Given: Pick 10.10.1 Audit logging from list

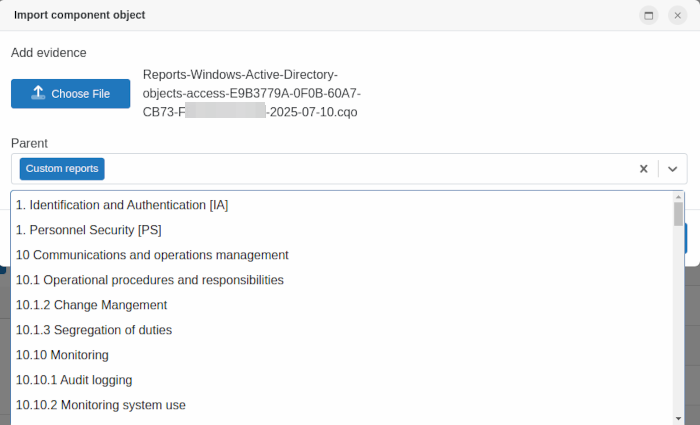Looking at the screenshot, I should point(74,380).
